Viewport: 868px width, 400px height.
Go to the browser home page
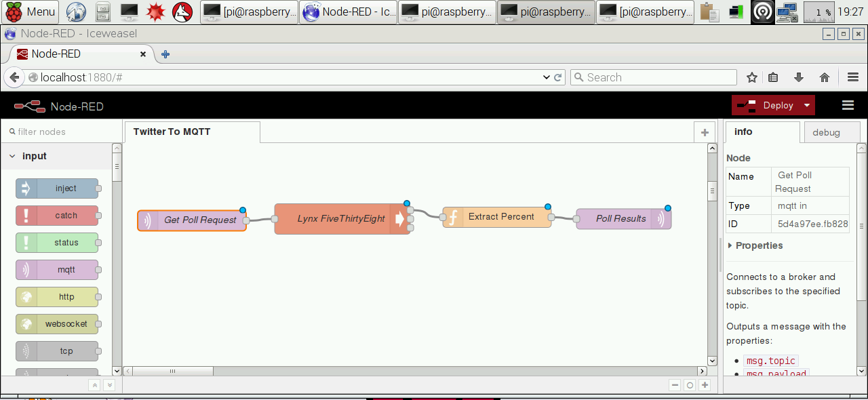[825, 77]
